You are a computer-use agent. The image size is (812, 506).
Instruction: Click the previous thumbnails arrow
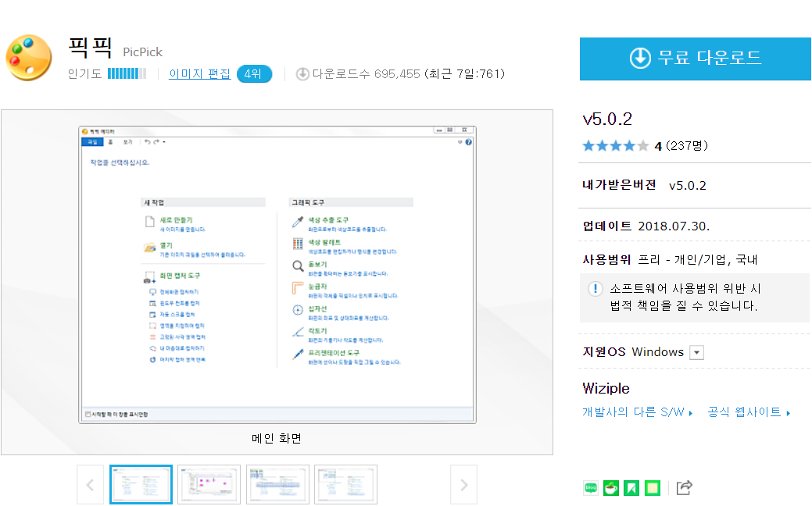pyautogui.click(x=90, y=485)
